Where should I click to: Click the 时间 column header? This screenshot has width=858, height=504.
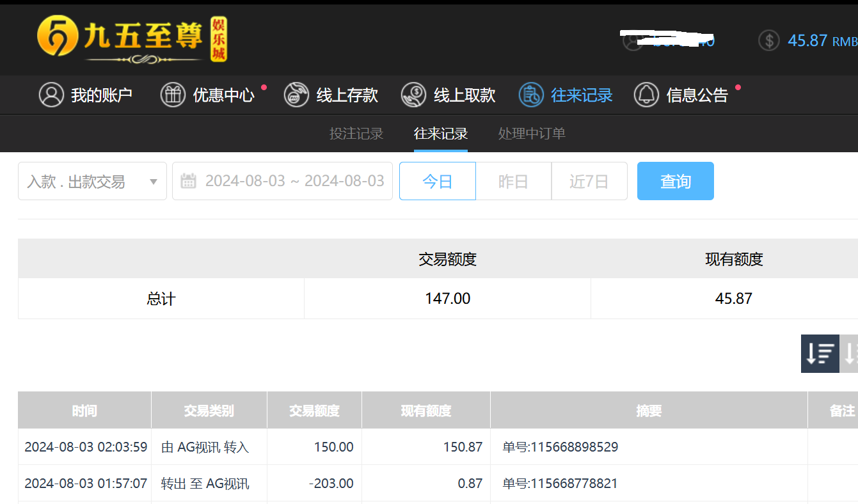click(x=84, y=411)
